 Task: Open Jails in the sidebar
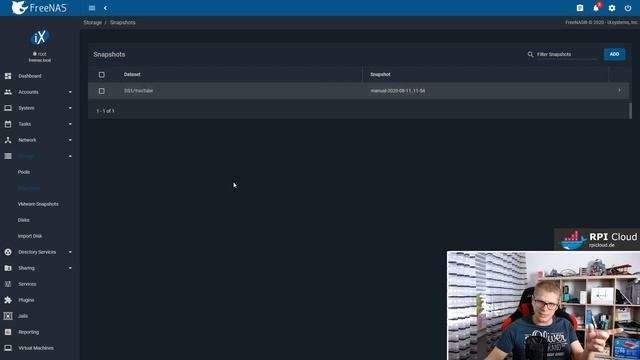pyautogui.click(x=23, y=316)
